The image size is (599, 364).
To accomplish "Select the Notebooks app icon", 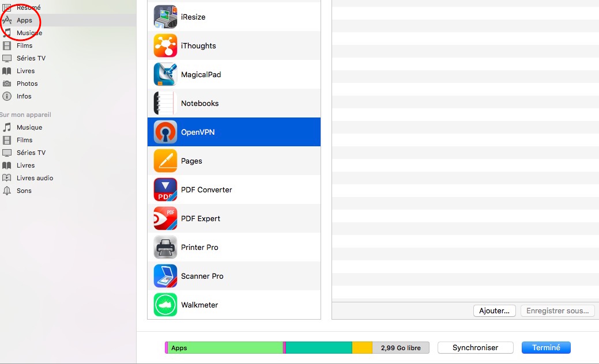I will [165, 103].
